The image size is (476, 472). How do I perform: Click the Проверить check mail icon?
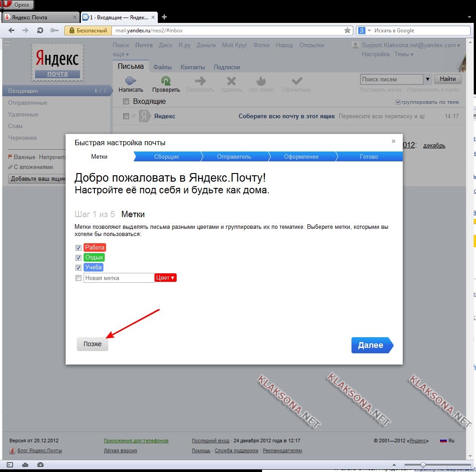tap(166, 81)
